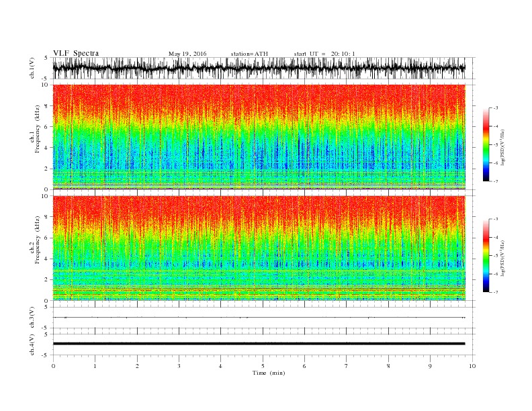This screenshot has height=411, width=532.
Task: Click the "ch.3(V)" axis label
Action: tap(32, 318)
